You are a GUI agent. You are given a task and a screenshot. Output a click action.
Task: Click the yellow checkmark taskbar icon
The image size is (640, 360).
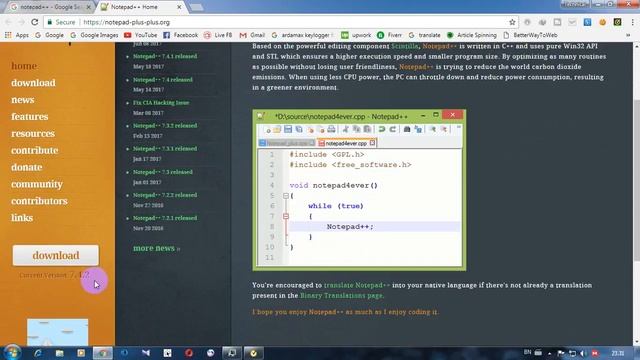[253, 353]
